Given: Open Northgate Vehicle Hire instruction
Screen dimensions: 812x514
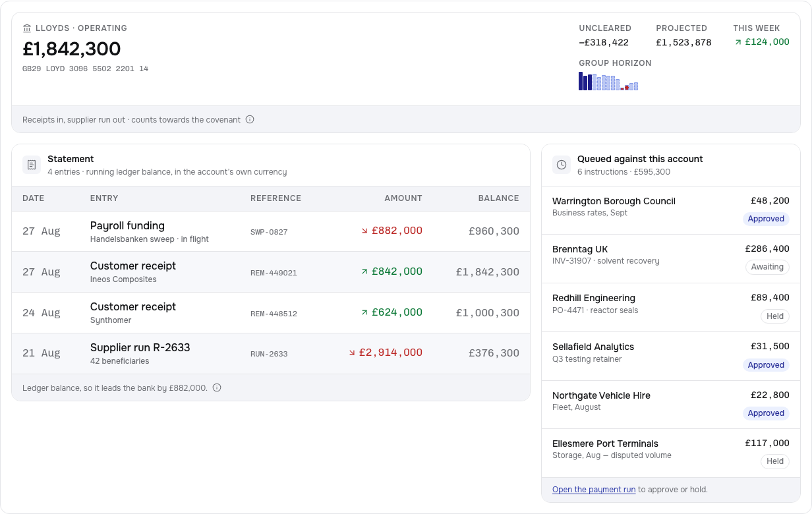Looking at the screenshot, I should [x=671, y=405].
